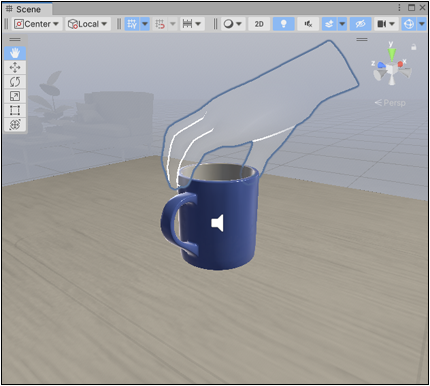Viewport: 430px width, 386px height.
Task: Toggle the Persp projection label
Action: [390, 103]
